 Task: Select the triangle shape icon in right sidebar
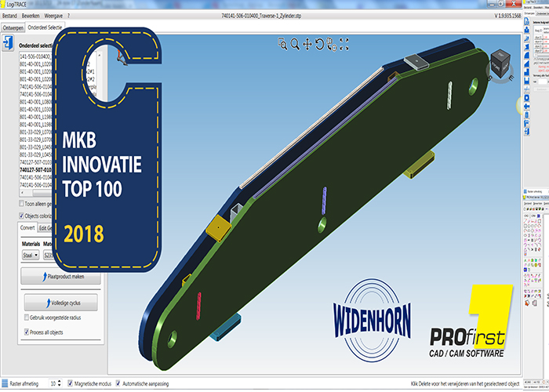[x=526, y=64]
